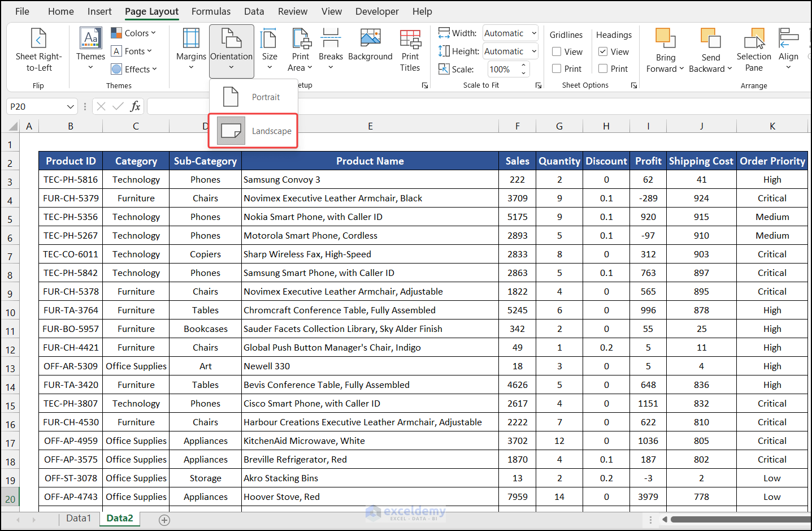Uncheck the Headings View checkbox
812x531 pixels.
point(603,52)
